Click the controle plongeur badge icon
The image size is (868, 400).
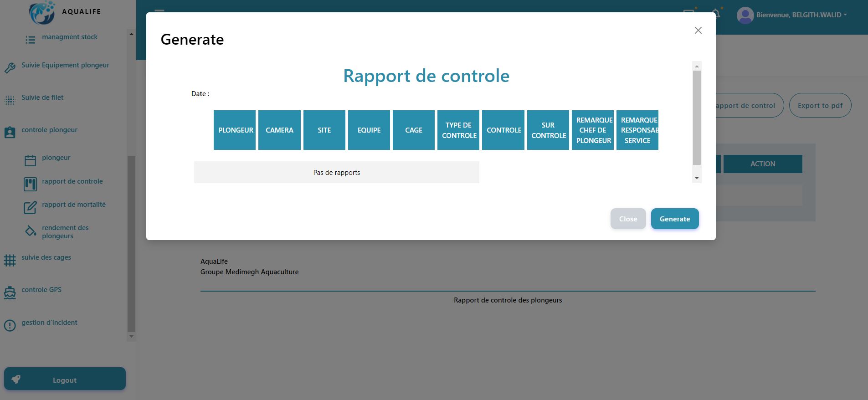(10, 133)
